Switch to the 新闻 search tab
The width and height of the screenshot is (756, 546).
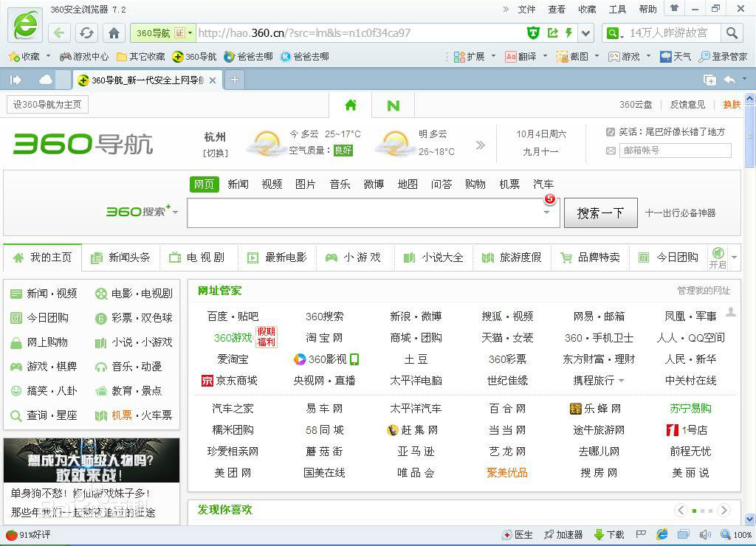click(238, 184)
